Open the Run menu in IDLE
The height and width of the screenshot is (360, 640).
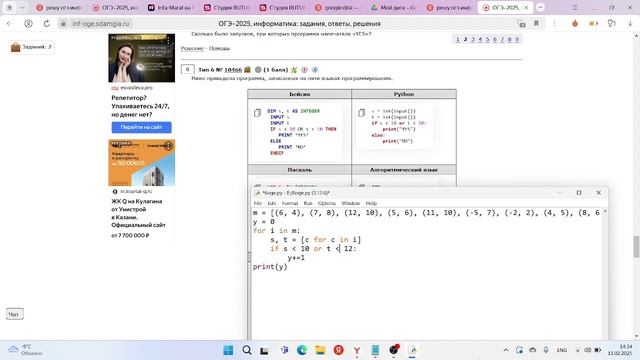click(308, 203)
